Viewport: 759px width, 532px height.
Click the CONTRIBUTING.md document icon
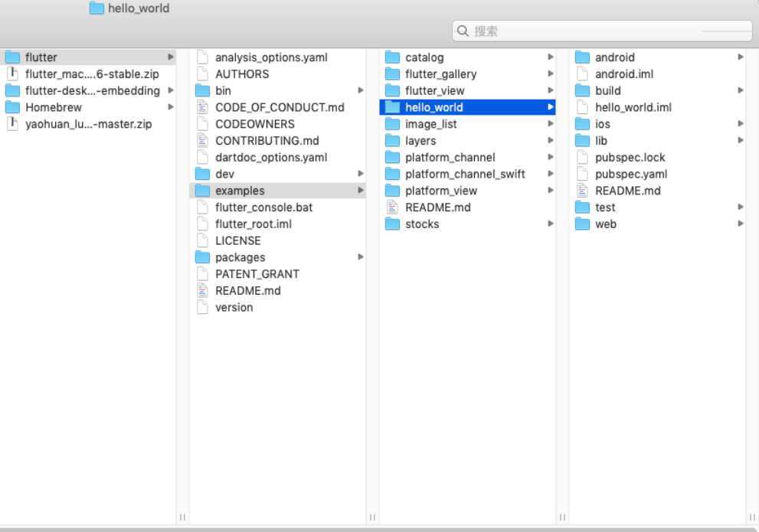tap(202, 140)
